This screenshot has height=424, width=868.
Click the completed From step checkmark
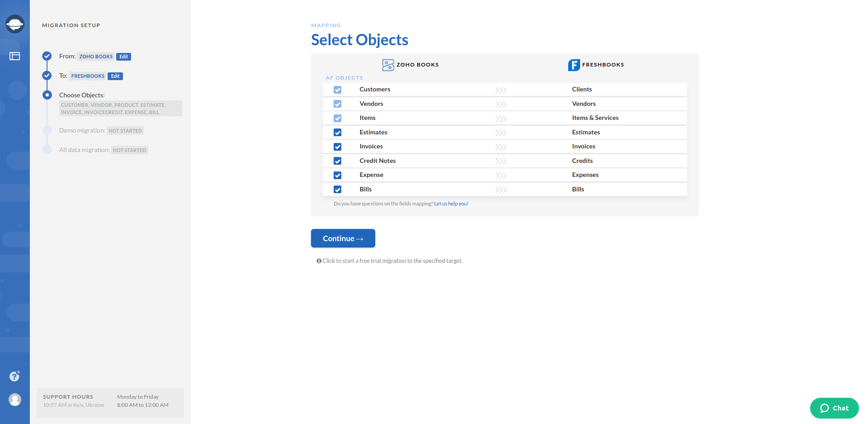pos(47,56)
